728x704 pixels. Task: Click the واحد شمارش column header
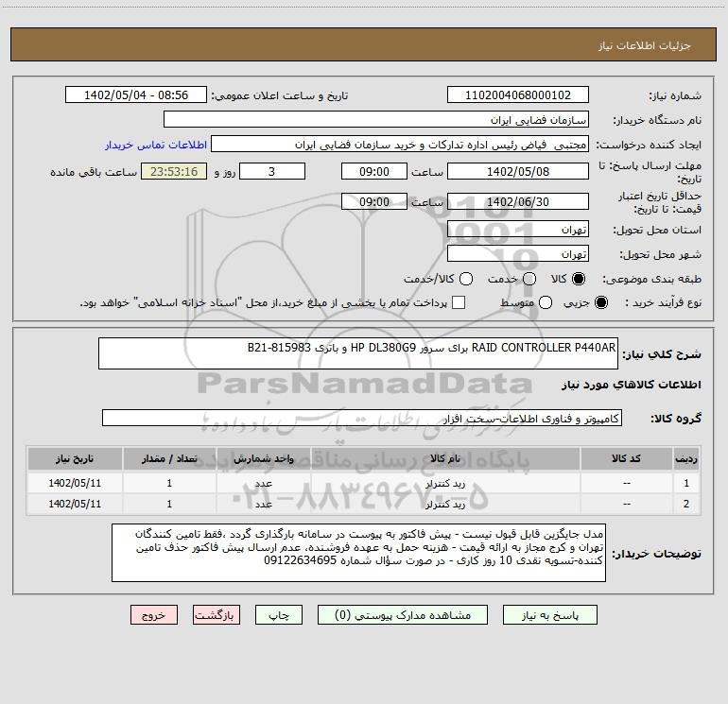click(x=263, y=458)
